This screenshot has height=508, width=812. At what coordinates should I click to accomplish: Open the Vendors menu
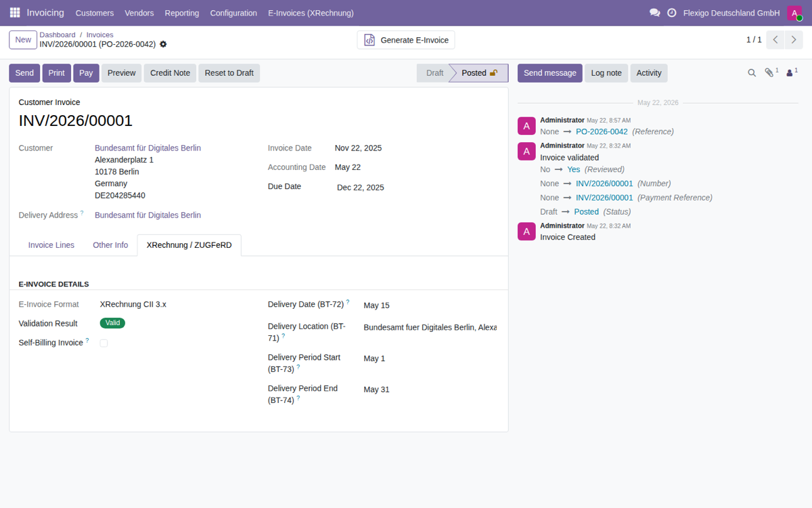coord(139,13)
